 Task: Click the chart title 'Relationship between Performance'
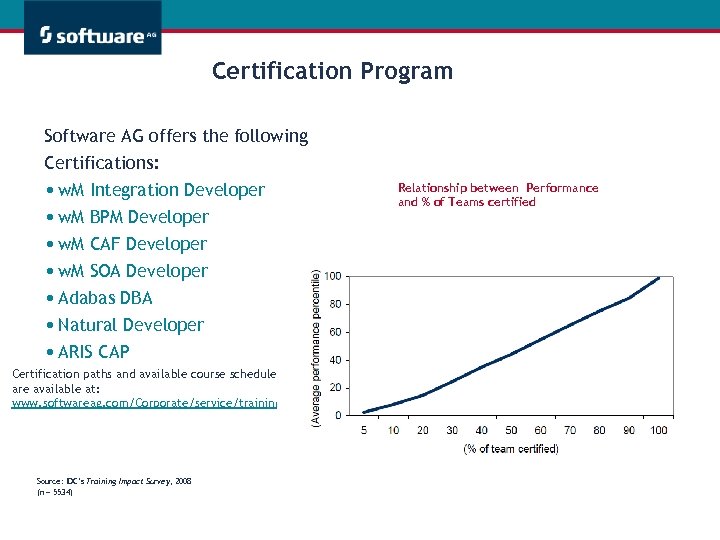click(498, 188)
